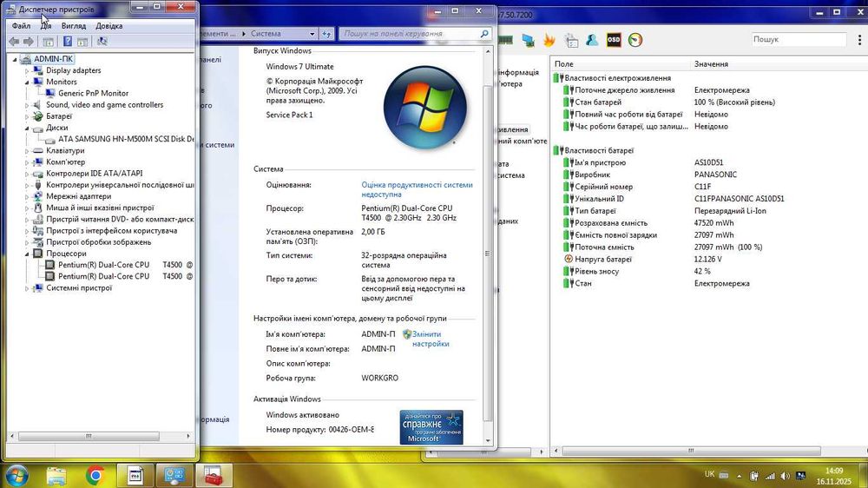Viewport: 868px width, 488px height.
Task: Click the UK language indicator in tray
Action: (x=710, y=474)
